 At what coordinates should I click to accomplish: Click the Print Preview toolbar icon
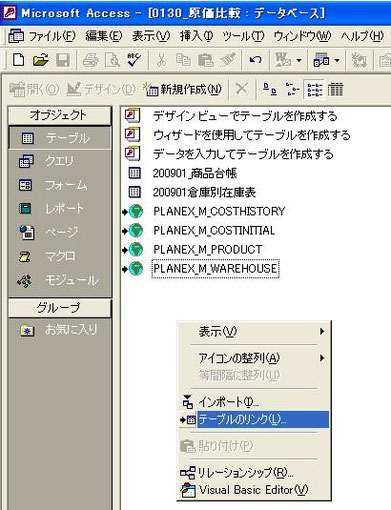point(112,60)
